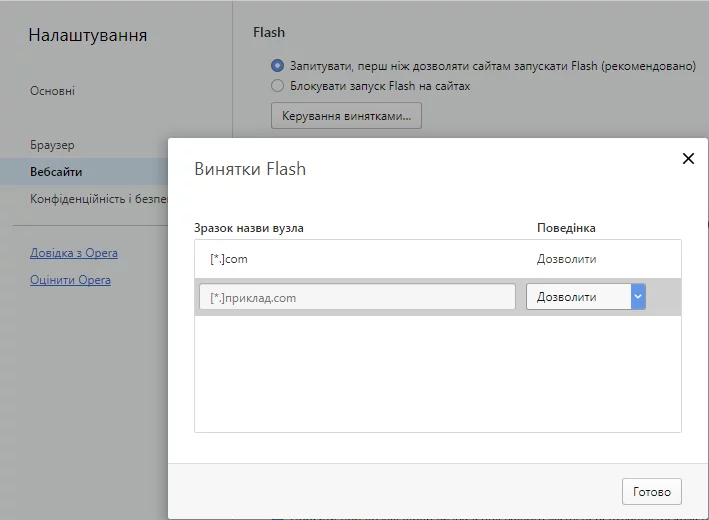
Task: Follow the Оцінити Opera link
Action: click(70, 280)
